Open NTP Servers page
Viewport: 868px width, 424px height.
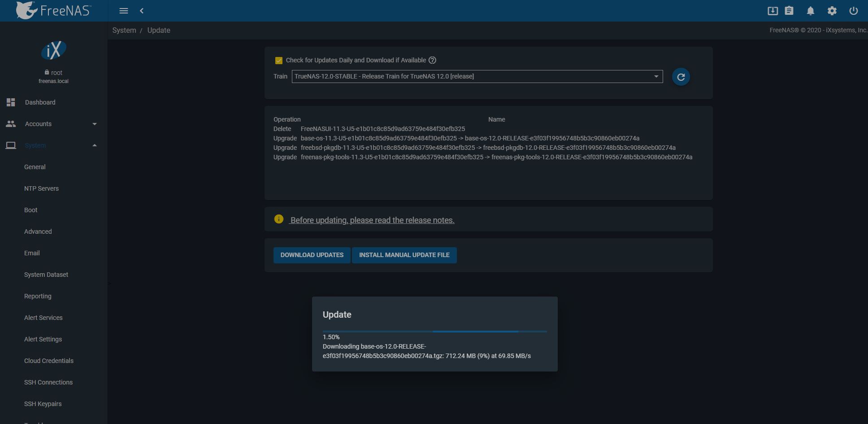pos(41,188)
